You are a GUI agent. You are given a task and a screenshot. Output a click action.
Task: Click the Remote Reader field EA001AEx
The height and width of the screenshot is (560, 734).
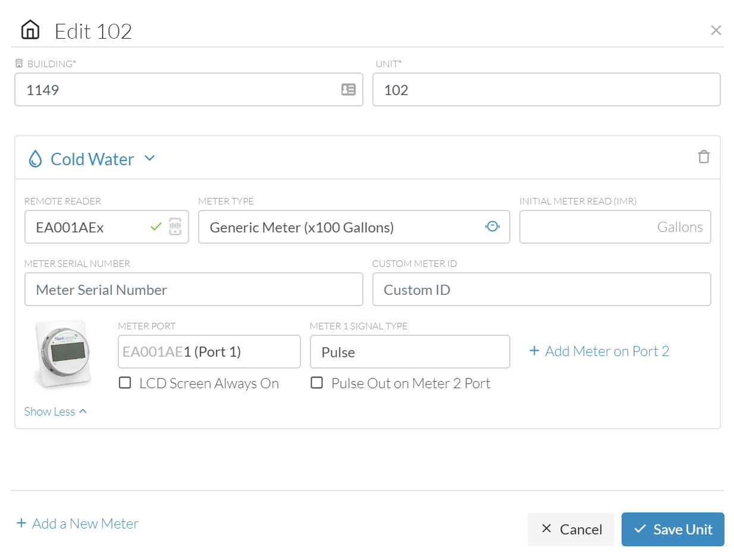click(x=106, y=227)
